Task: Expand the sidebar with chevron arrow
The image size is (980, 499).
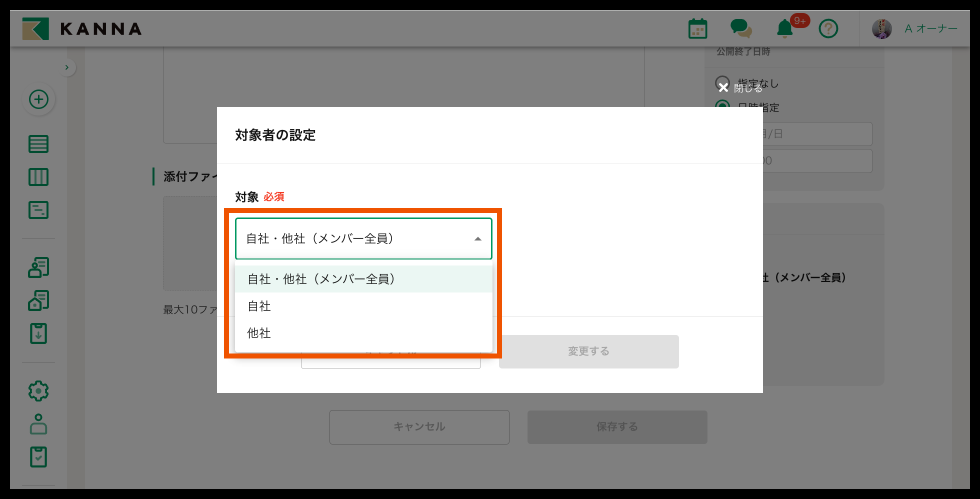Action: (x=67, y=67)
